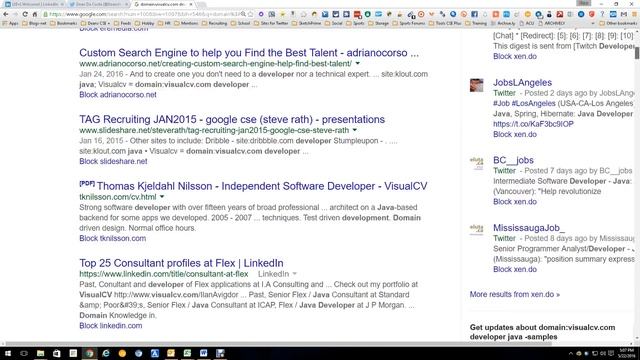Screen dimensions: 640x360
Task: Open the Deans CSE bookmarks folder dropdown
Action: pyautogui.click(x=96, y=23)
